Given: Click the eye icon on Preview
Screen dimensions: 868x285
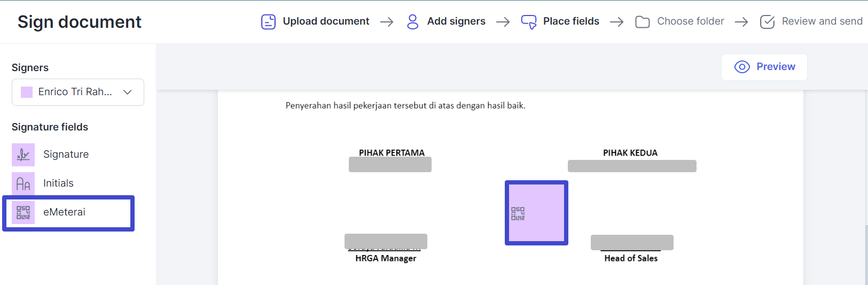Looking at the screenshot, I should [742, 67].
